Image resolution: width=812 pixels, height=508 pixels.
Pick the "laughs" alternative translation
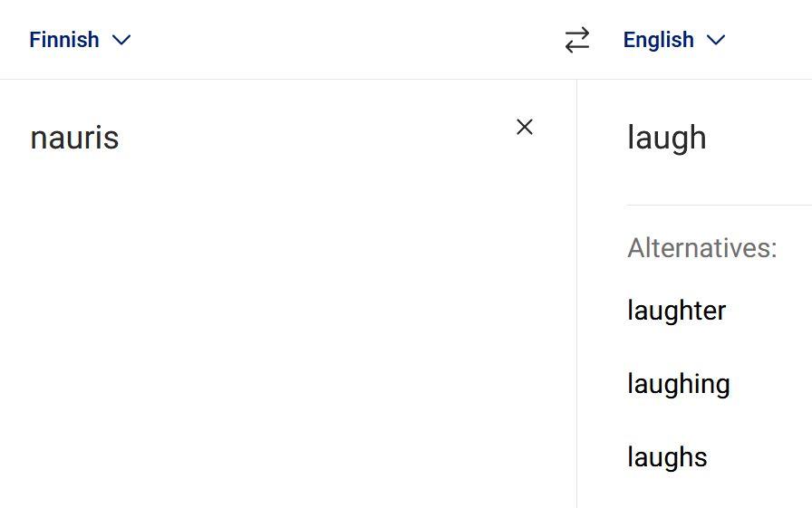[667, 457]
